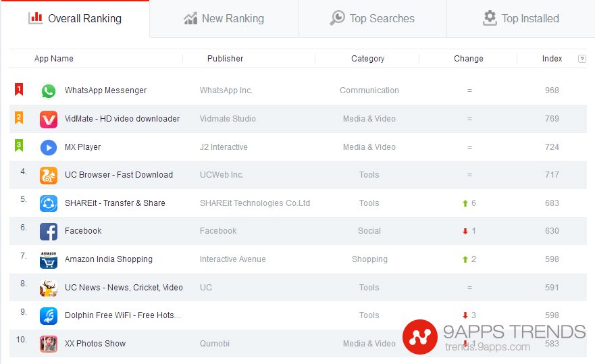The width and height of the screenshot is (595, 364).
Task: Open UC News - News, Cricket, Video link
Action: pos(124,288)
